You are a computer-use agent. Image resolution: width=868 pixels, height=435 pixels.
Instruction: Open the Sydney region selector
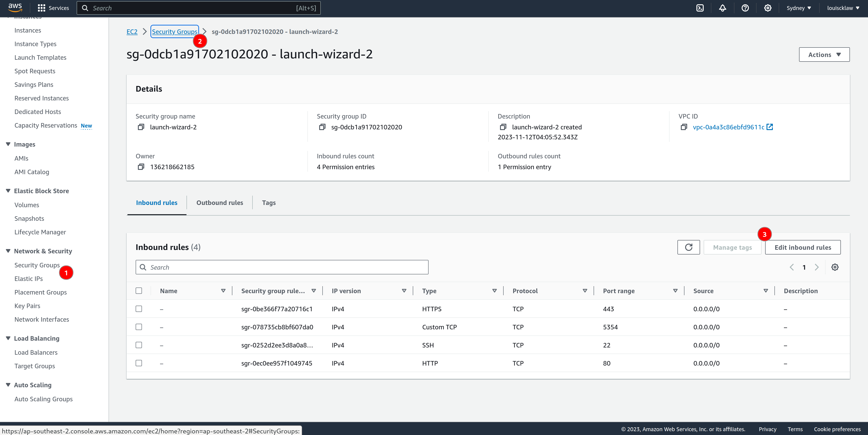tap(798, 8)
